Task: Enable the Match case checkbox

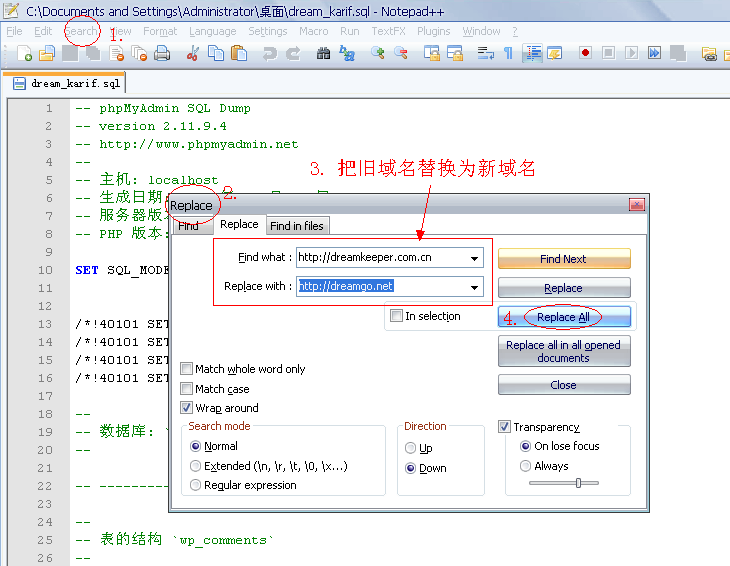Action: pyautogui.click(x=186, y=388)
